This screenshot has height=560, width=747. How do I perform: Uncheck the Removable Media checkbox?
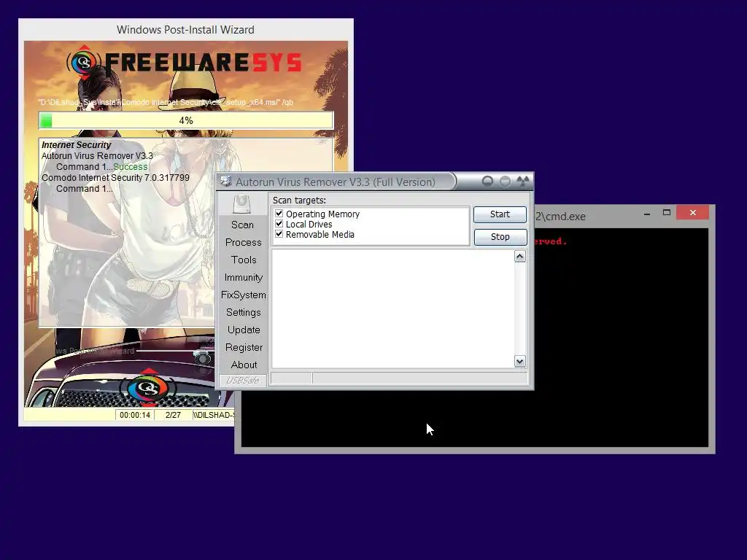point(279,234)
